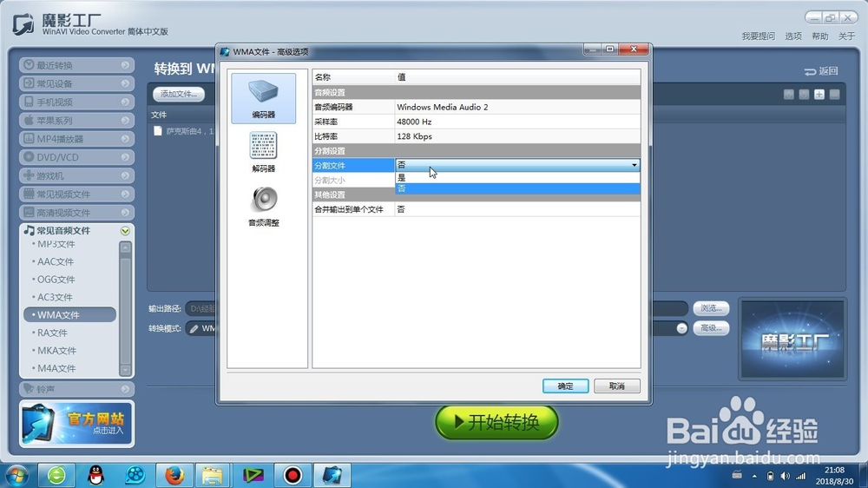The image size is (868, 488).
Task: Expand 常见设备 sidebar category
Action: [77, 83]
